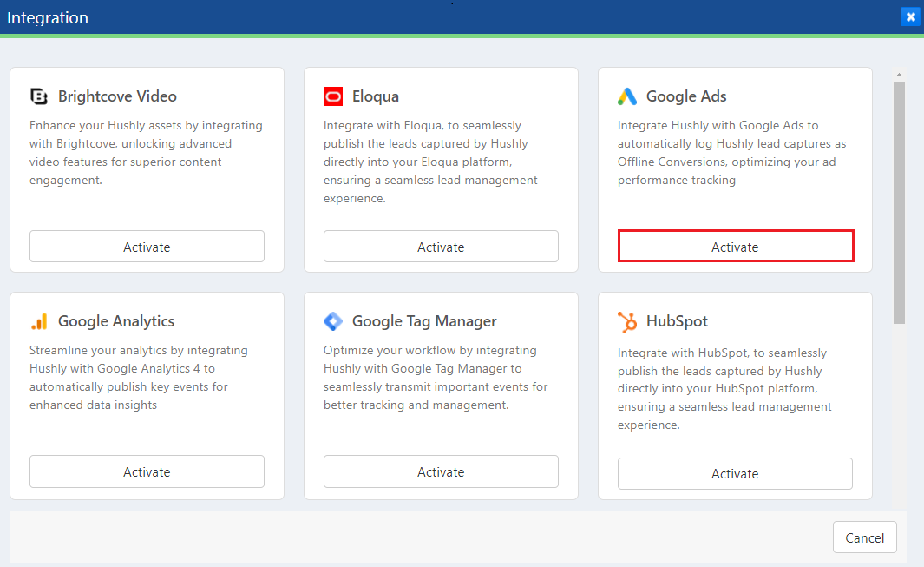Click the Google Analytics bar-chart icon

[39, 321]
